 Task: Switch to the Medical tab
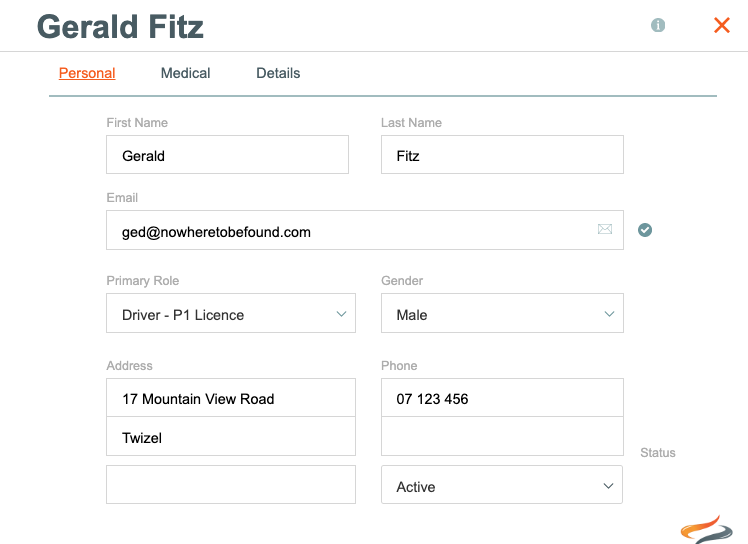pyautogui.click(x=186, y=73)
